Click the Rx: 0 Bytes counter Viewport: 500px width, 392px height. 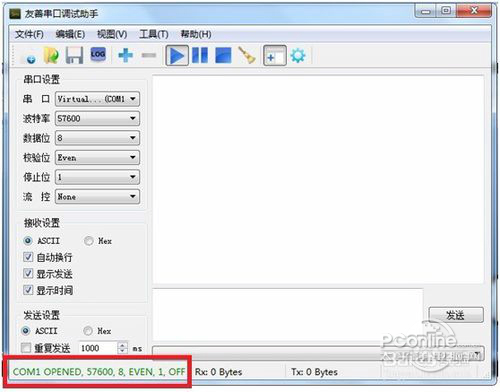[218, 372]
